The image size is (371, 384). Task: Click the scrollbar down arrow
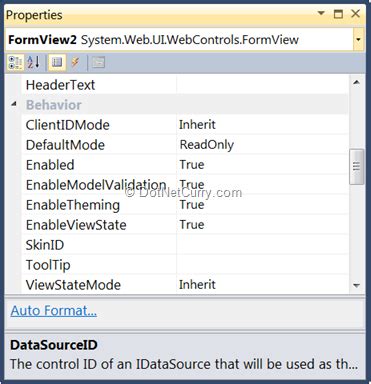pos(356,285)
